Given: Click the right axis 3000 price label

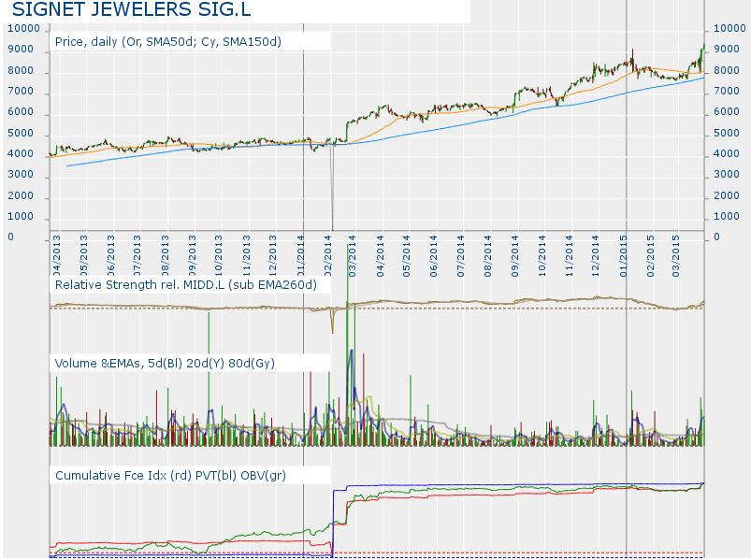Looking at the screenshot, I should [x=727, y=174].
